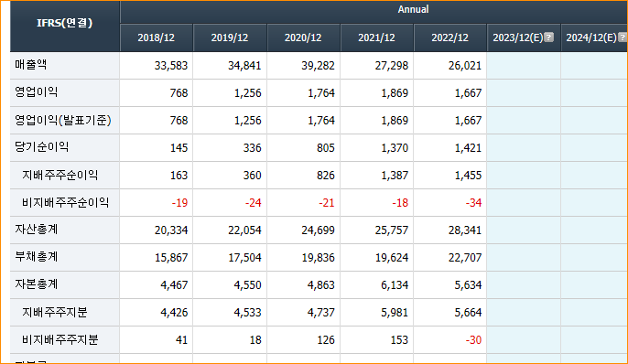Select the 비지배주주지분 row label
The height and width of the screenshot is (364, 628).
60,339
